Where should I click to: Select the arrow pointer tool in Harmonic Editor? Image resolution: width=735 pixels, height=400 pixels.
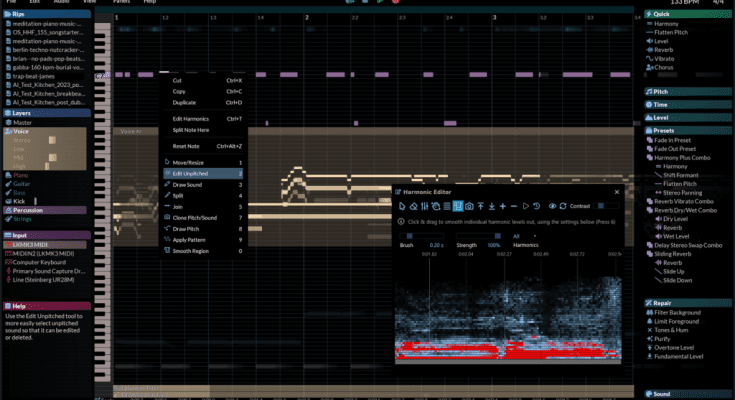[x=402, y=205]
